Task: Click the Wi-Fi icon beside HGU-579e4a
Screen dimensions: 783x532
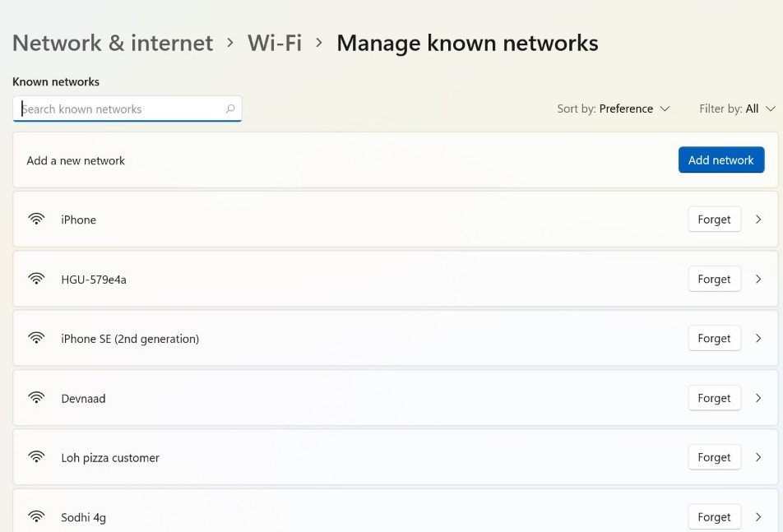Action: pyautogui.click(x=36, y=279)
